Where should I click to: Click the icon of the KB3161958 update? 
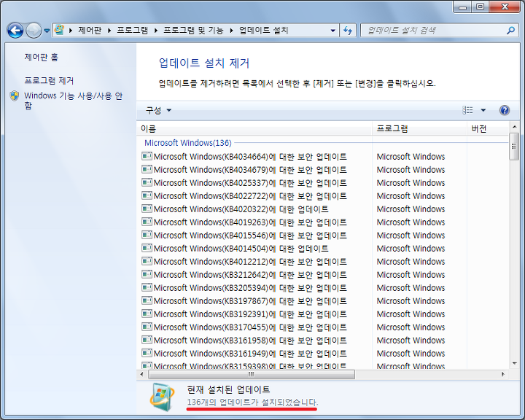[x=147, y=340]
